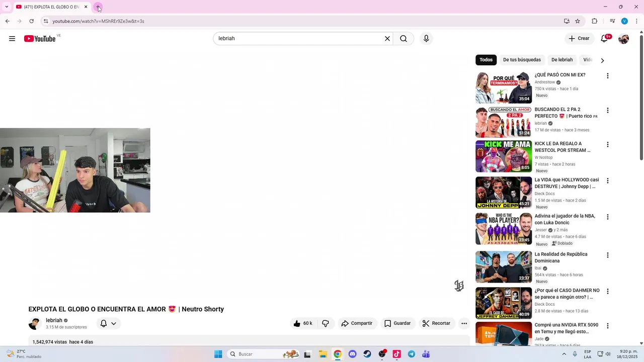Submit search with the magnifier button
This screenshot has width=644, height=362.
pyautogui.click(x=404, y=39)
